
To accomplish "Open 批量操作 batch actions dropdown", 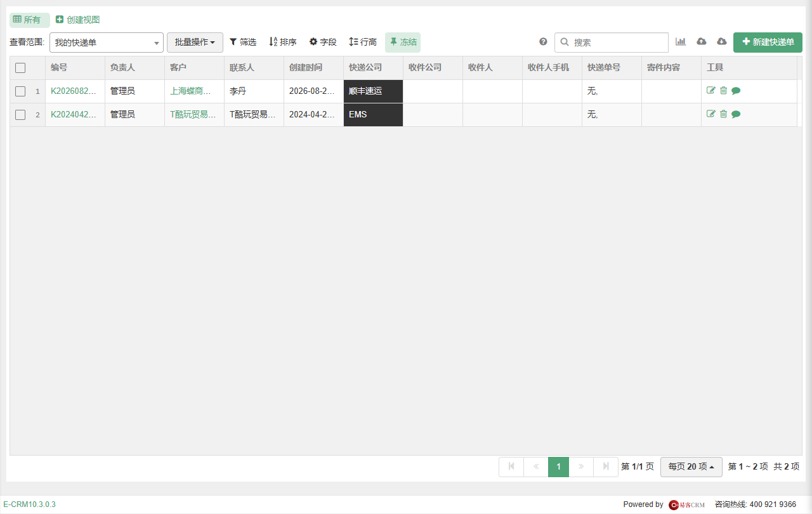I will (195, 43).
